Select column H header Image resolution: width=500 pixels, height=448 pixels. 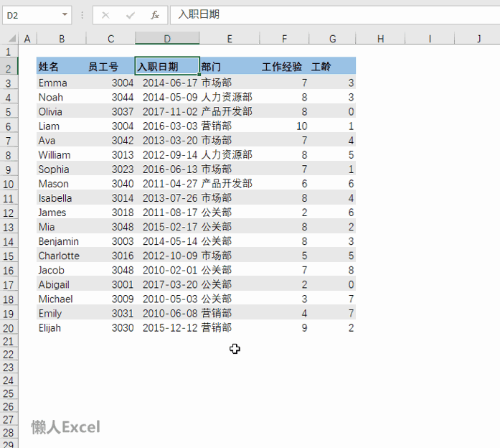click(x=380, y=39)
